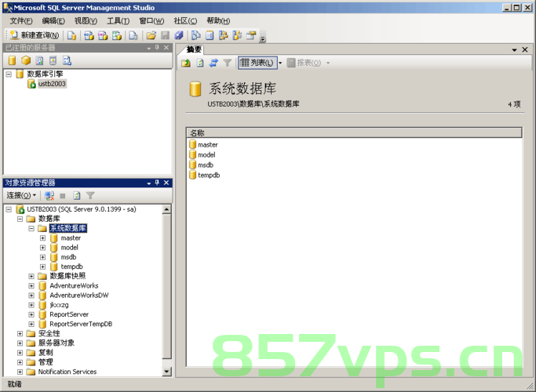Open the 工具(T) menu
This screenshot has height=392, width=536.
(119, 21)
